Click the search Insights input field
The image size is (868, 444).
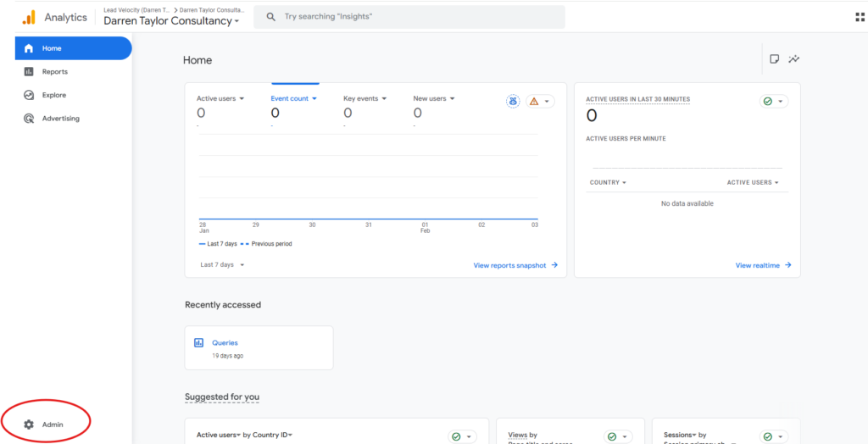click(x=415, y=17)
